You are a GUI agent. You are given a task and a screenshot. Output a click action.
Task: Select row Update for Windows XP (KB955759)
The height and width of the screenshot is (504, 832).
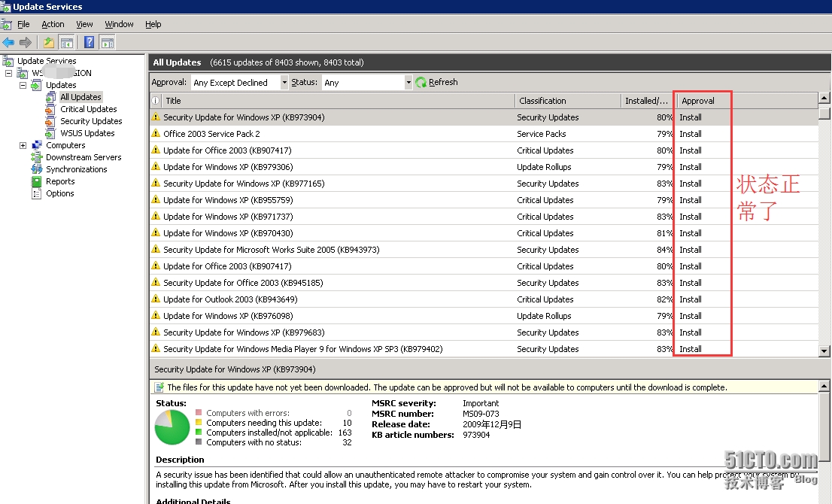point(484,200)
